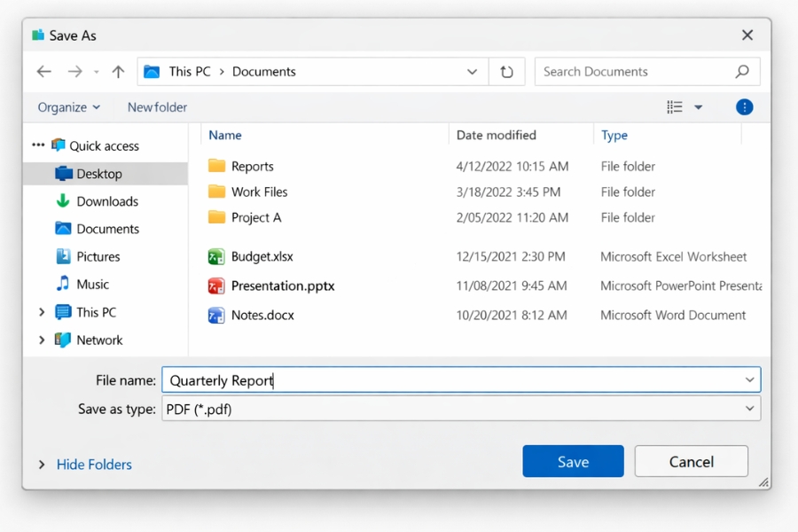The height and width of the screenshot is (532, 798).
Task: Go up one folder level
Action: [118, 72]
